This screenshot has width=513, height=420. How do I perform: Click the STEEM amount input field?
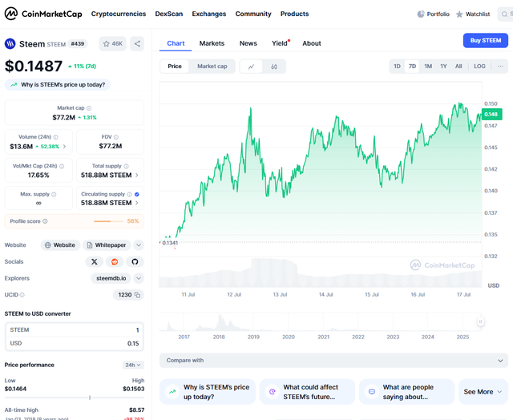[75, 330]
